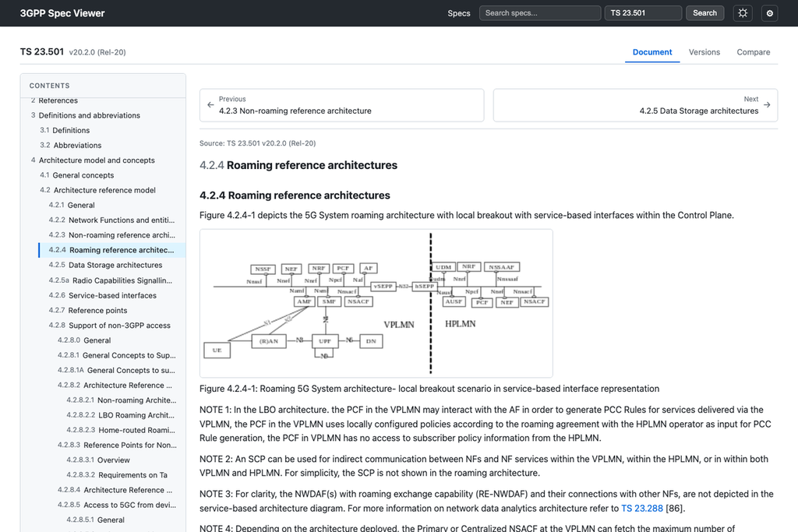This screenshot has height=532, width=798.
Task: Open 4.2.3 Non-roaming reference architecture in contents
Action: 112,235
